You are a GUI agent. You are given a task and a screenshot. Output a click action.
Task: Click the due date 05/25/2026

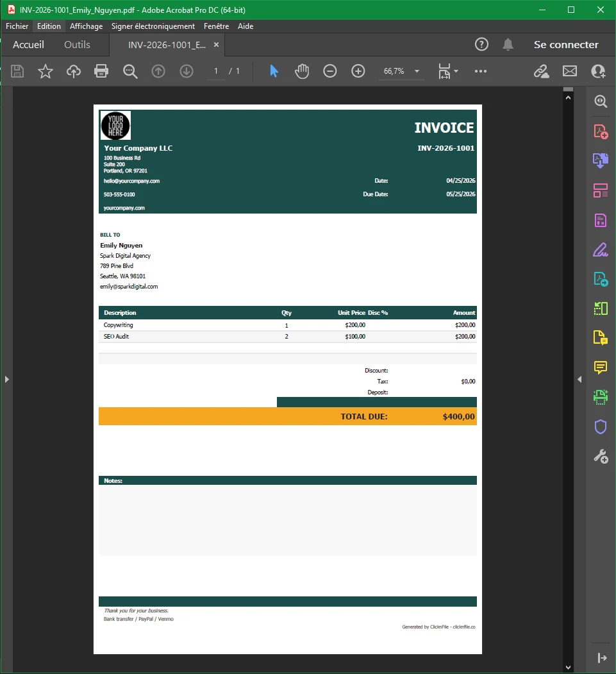click(x=460, y=194)
